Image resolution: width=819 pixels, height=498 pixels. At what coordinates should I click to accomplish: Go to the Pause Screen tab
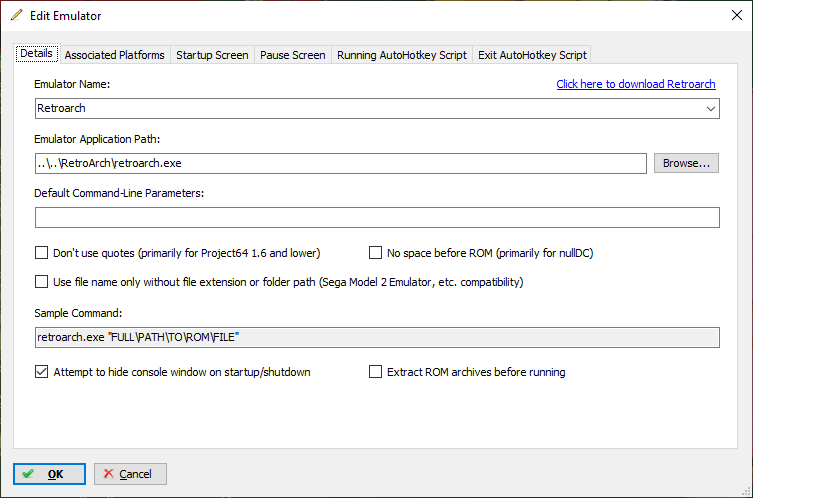pos(292,55)
